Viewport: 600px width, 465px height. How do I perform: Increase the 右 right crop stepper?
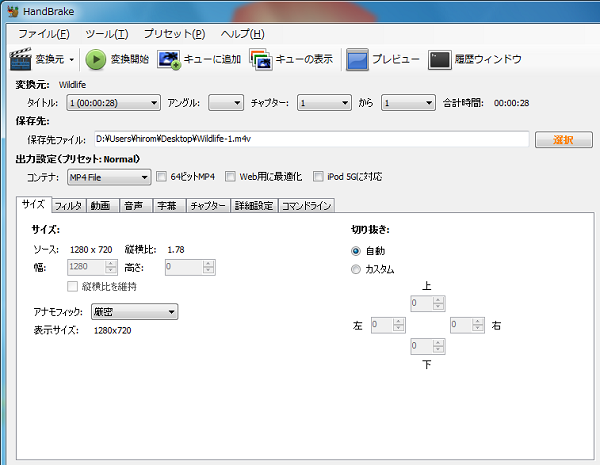point(478,322)
